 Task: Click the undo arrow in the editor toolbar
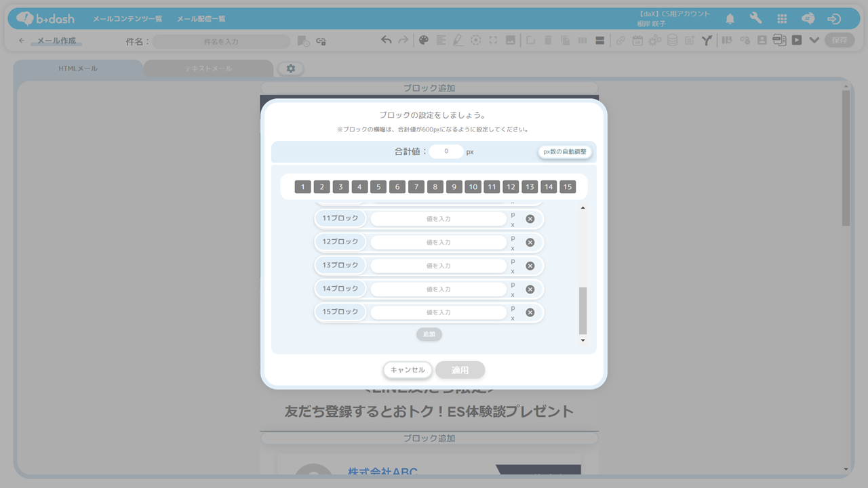tap(386, 41)
